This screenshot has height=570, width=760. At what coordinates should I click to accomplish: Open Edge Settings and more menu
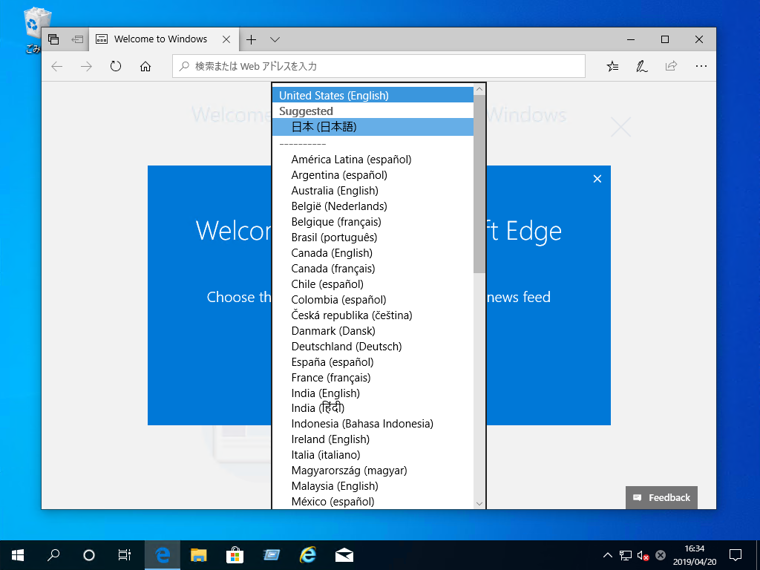tap(701, 66)
